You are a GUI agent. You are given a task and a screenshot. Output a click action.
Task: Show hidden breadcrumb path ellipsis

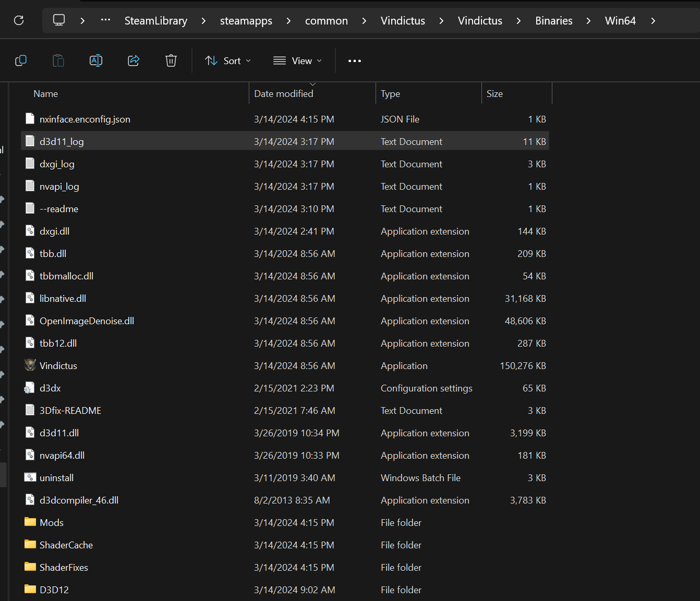point(105,20)
